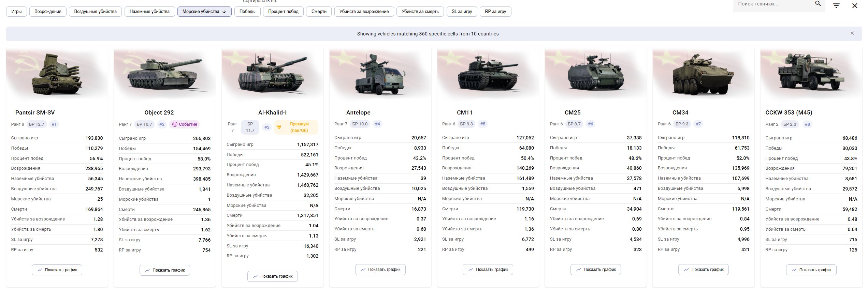The width and height of the screenshot is (868, 290).
Task: Click the search magnifier icon
Action: click(818, 4)
